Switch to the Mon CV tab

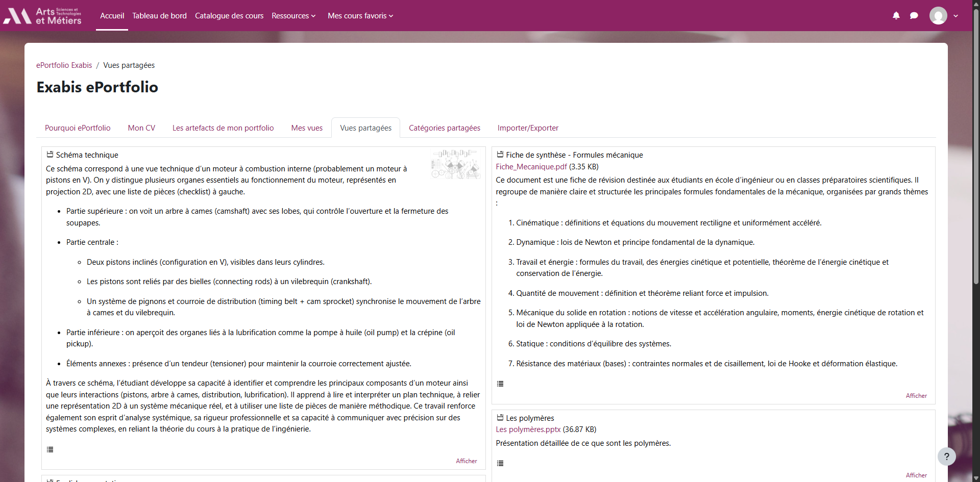pyautogui.click(x=141, y=128)
